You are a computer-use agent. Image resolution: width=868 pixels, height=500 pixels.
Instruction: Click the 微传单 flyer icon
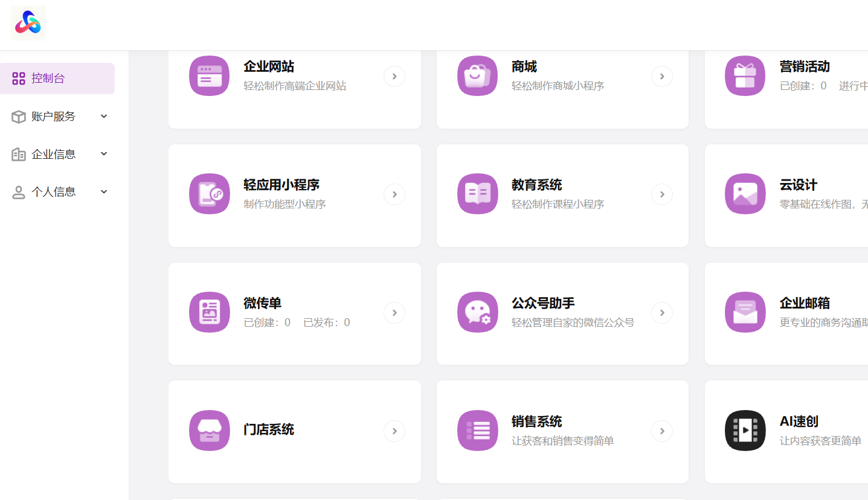(x=209, y=312)
